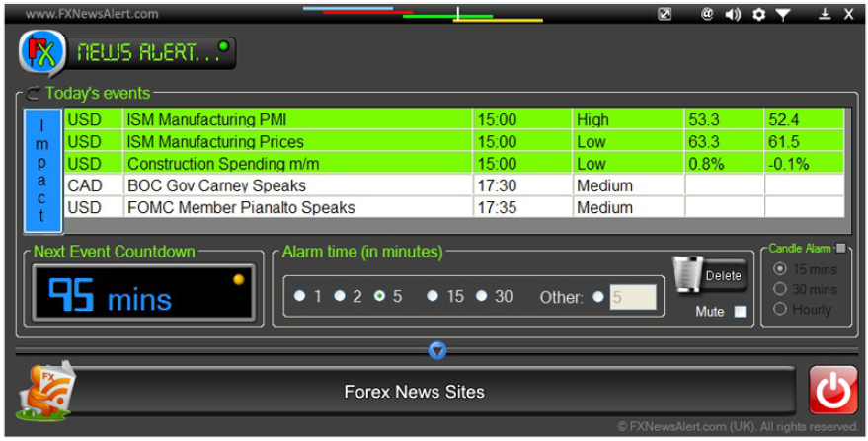Image resolution: width=868 pixels, height=441 pixels.
Task: Select the Construction Spending m/m row
Action: [454, 164]
